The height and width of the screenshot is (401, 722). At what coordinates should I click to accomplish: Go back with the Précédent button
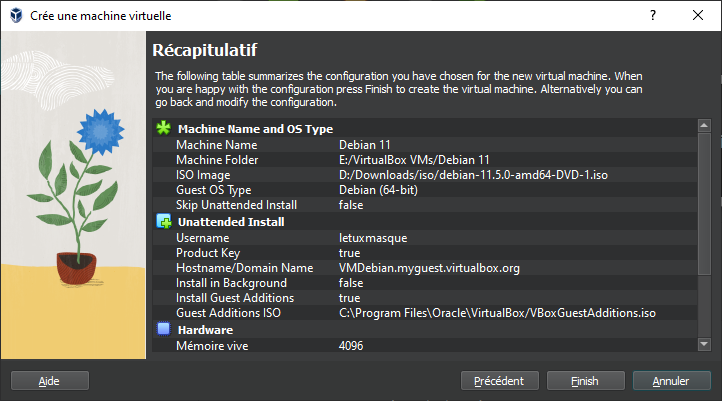tap(500, 381)
